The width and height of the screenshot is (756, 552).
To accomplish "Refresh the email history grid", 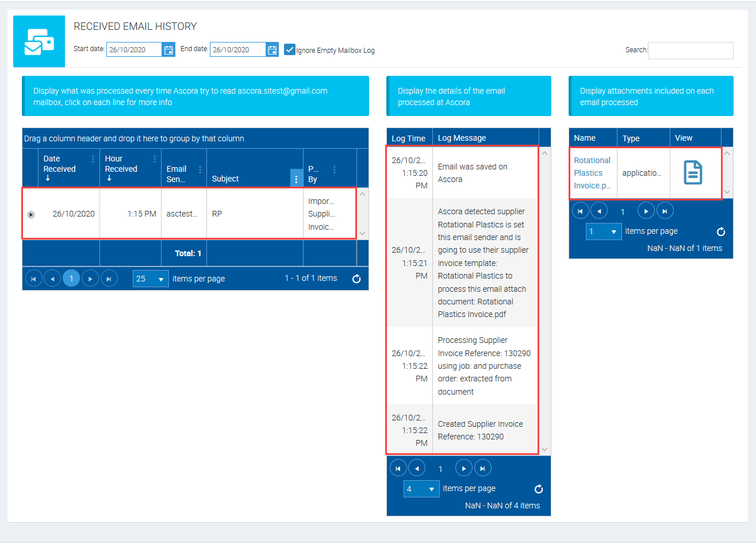I will [356, 279].
